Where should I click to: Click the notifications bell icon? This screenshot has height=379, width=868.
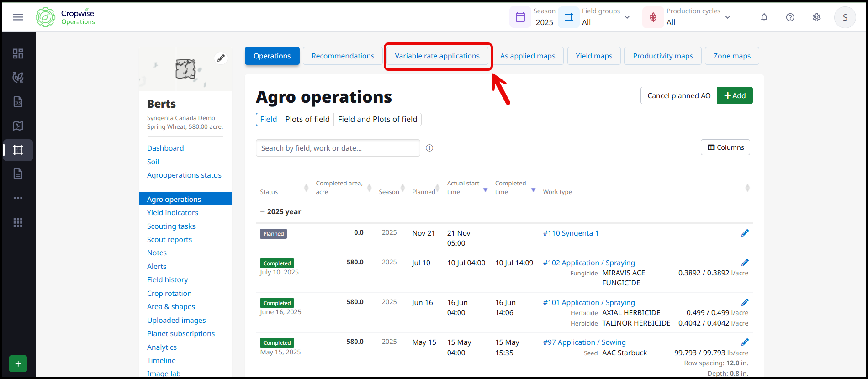click(764, 17)
